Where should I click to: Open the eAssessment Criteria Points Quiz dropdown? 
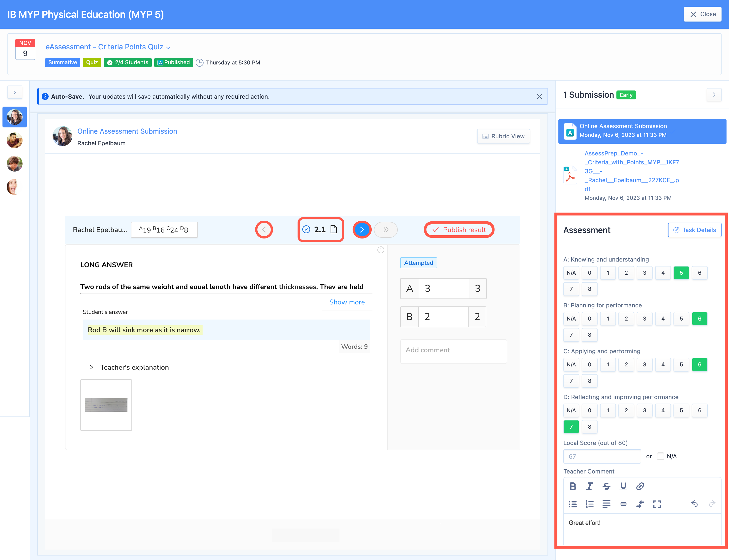(x=168, y=48)
